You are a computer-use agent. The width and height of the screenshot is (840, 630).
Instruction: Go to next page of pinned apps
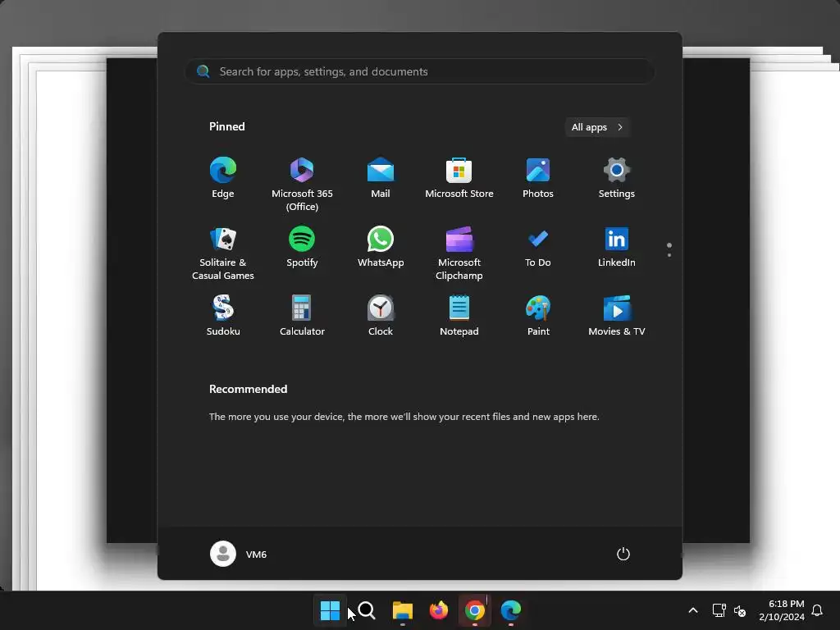click(x=669, y=255)
